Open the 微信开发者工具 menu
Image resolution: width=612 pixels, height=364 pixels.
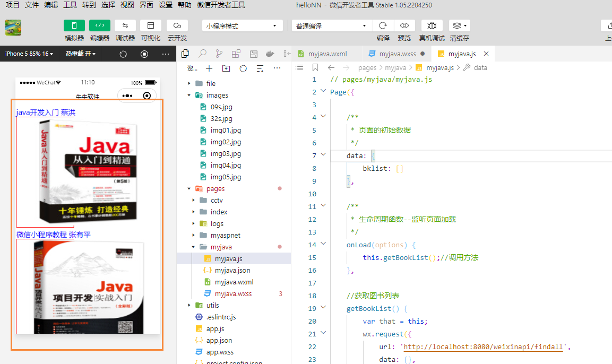click(x=221, y=5)
